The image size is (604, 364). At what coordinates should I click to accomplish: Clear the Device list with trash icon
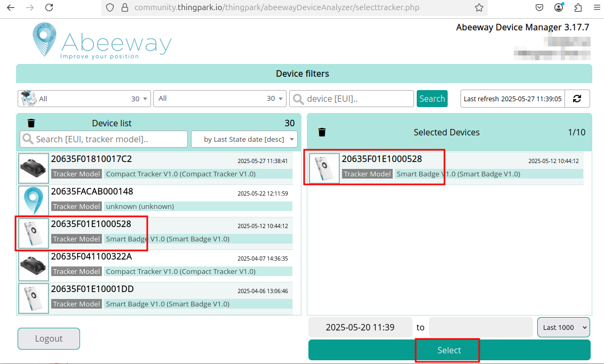[31, 123]
